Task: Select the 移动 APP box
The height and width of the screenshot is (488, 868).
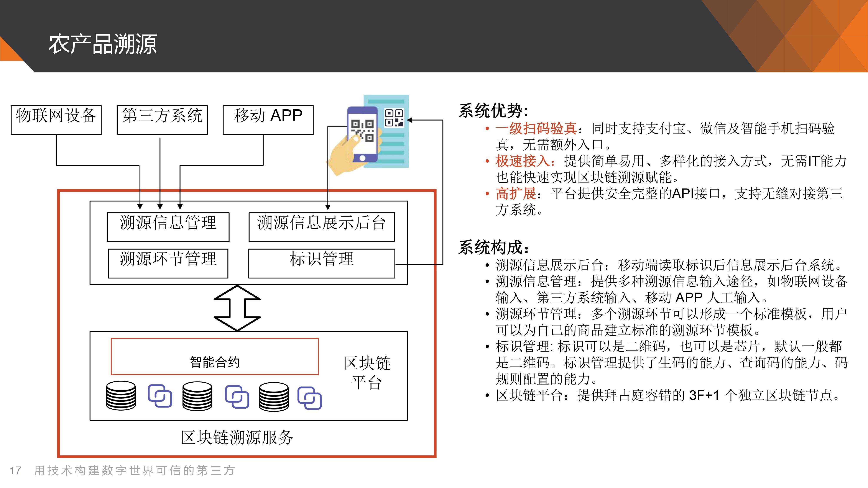Action: [268, 120]
